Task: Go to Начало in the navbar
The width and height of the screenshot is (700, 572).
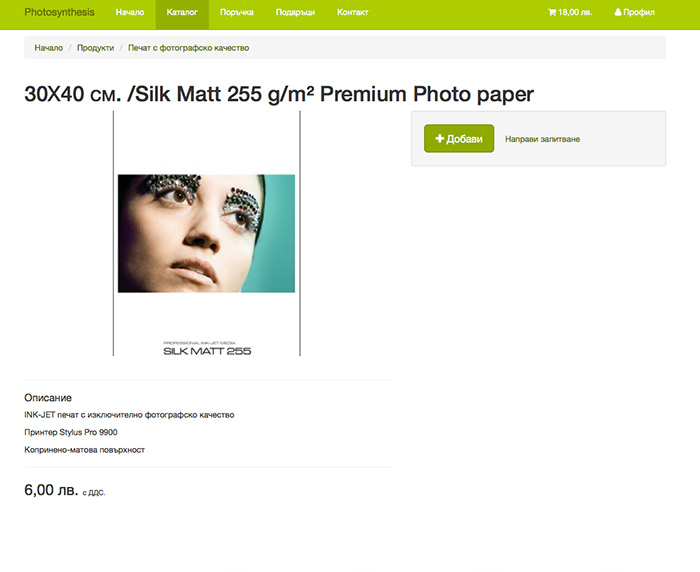Action: click(x=130, y=13)
